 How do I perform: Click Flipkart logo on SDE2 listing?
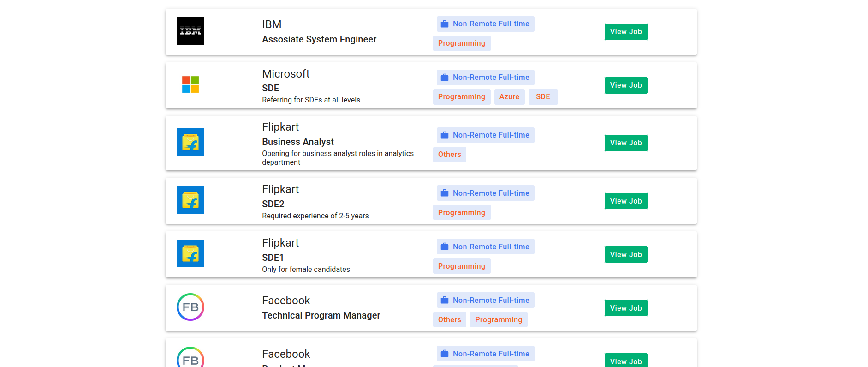190,200
